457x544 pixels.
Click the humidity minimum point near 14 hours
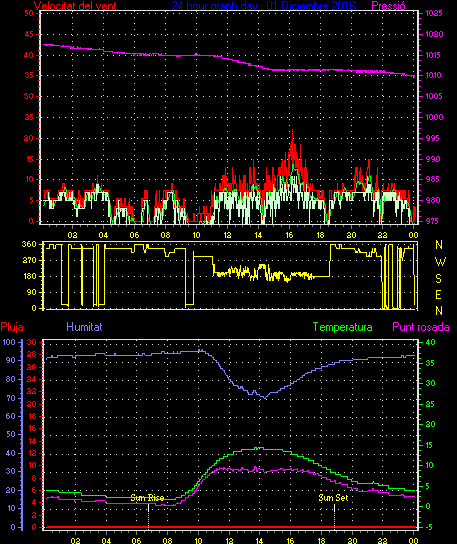pos(265,398)
